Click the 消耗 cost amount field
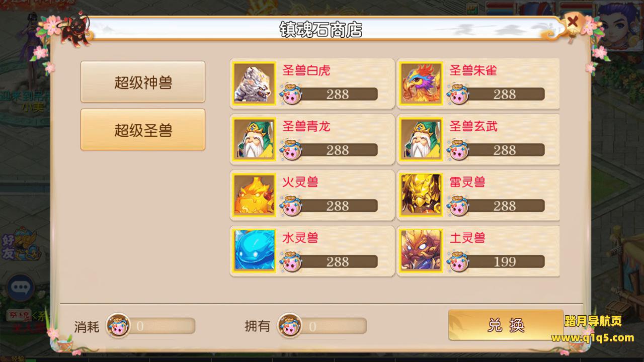Viewport: 644px width, 362px height. [151, 326]
